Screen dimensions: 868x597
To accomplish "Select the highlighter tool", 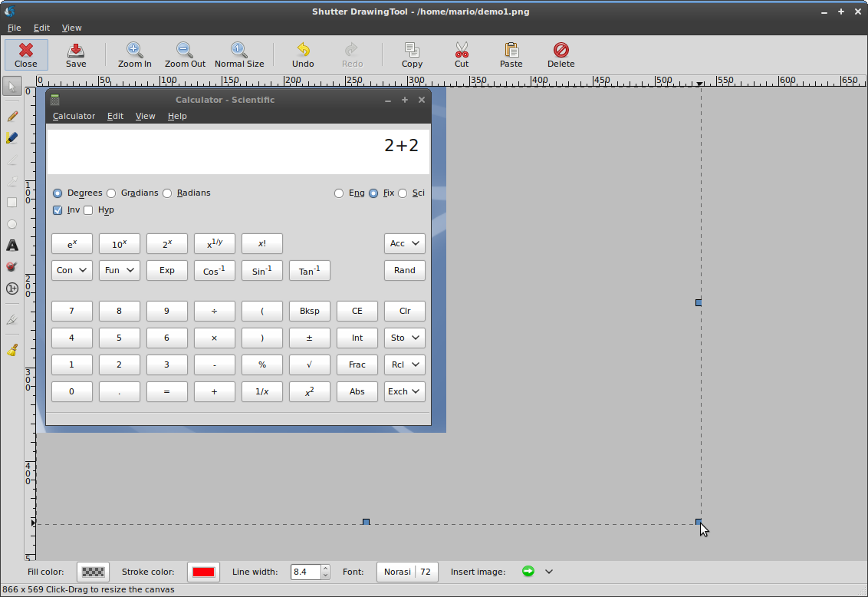I will coord(12,138).
